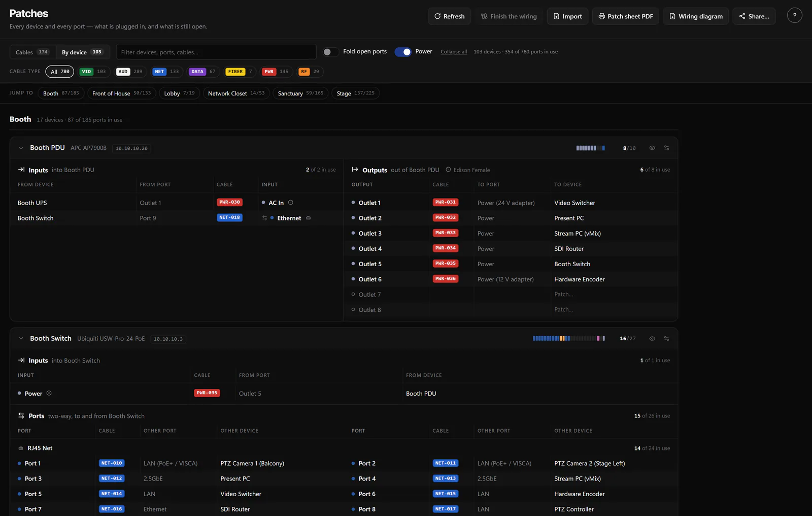
Task: Open the Share... menu
Action: (x=754, y=16)
